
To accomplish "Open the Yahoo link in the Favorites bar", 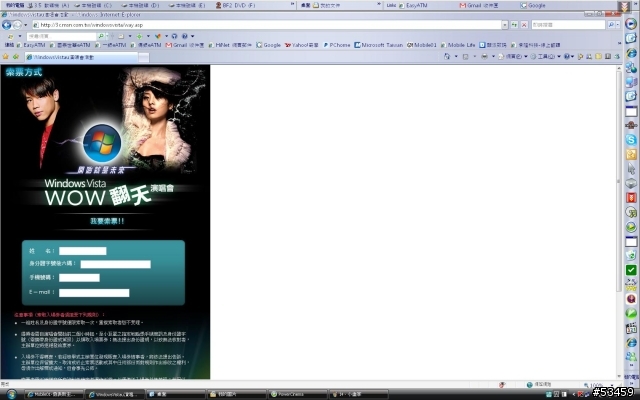I will tap(301, 45).
